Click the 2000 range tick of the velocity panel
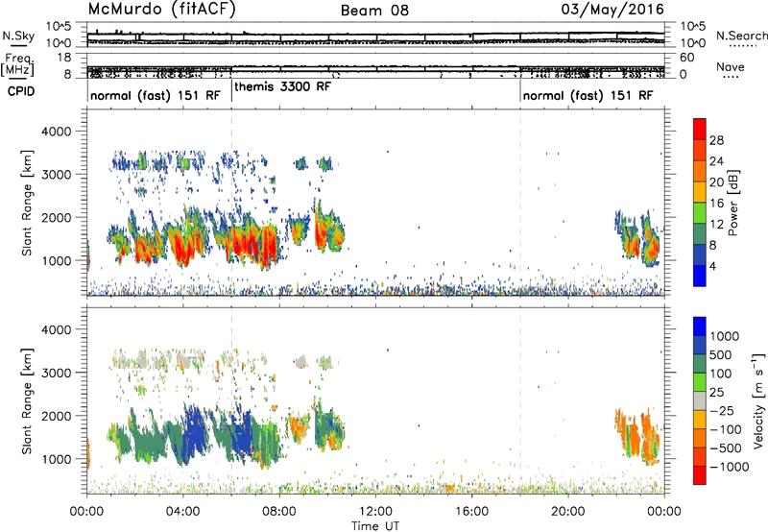 pyautogui.click(x=57, y=416)
